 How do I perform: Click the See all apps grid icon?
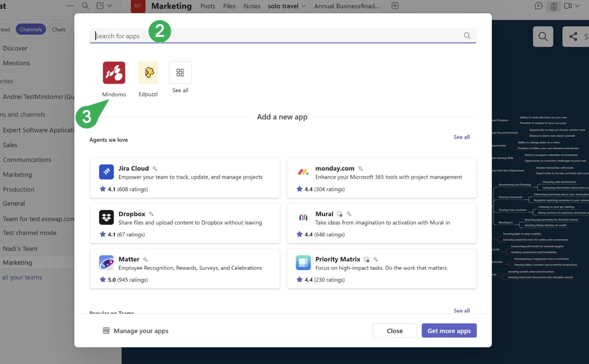point(180,73)
